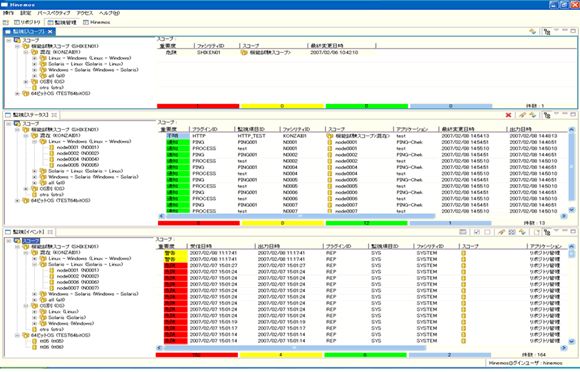Expand 64ビットOS in 監視[スコープ] tree
Viewport: 580px width, 372px height.
coord(17,94)
